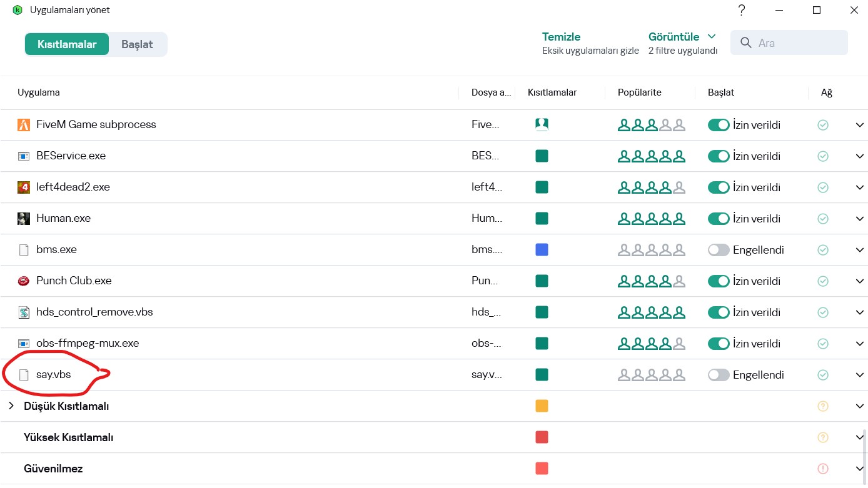Open the Görüntüle filter dropdown
The image size is (868, 488).
pos(682,37)
